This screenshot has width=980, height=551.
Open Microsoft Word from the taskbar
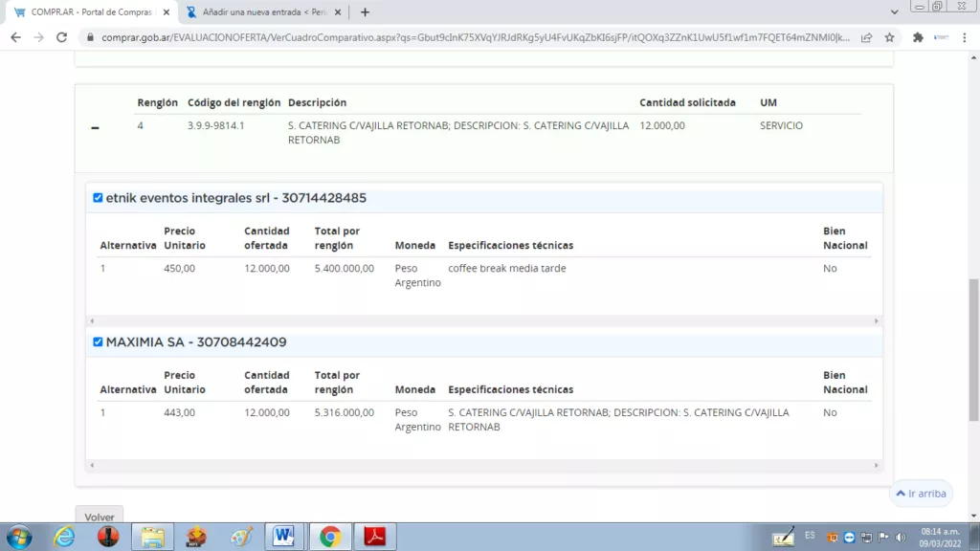(284, 537)
